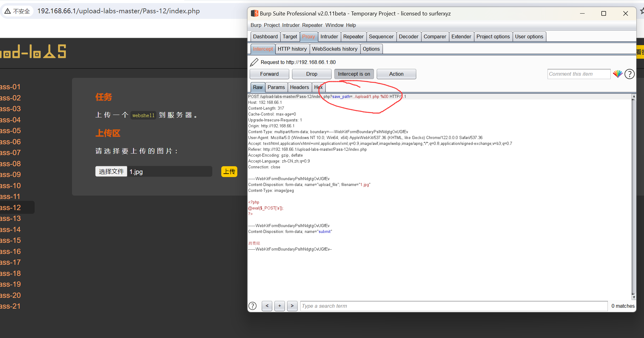The width and height of the screenshot is (644, 338).
Task: Click the Comment this item field
Action: pos(579,74)
